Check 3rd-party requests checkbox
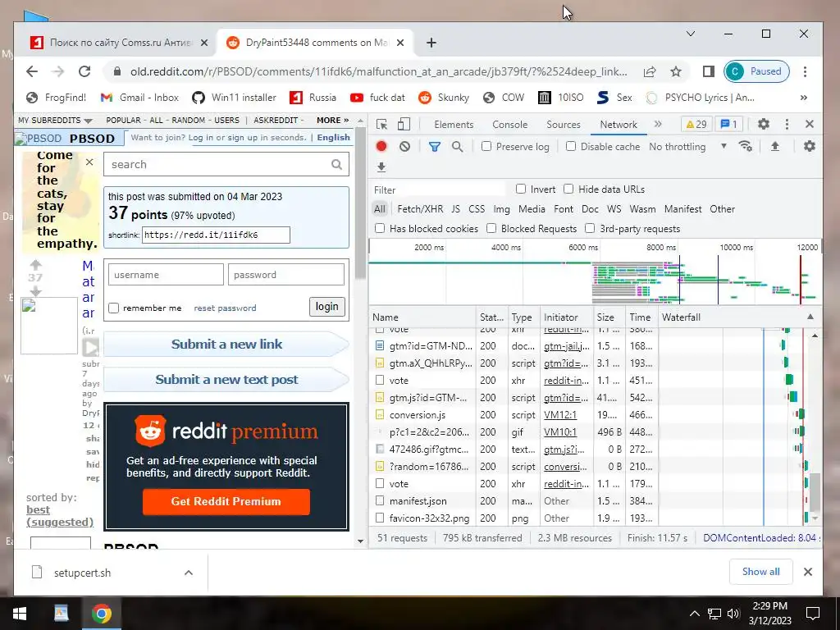840x630 pixels. [x=590, y=228]
